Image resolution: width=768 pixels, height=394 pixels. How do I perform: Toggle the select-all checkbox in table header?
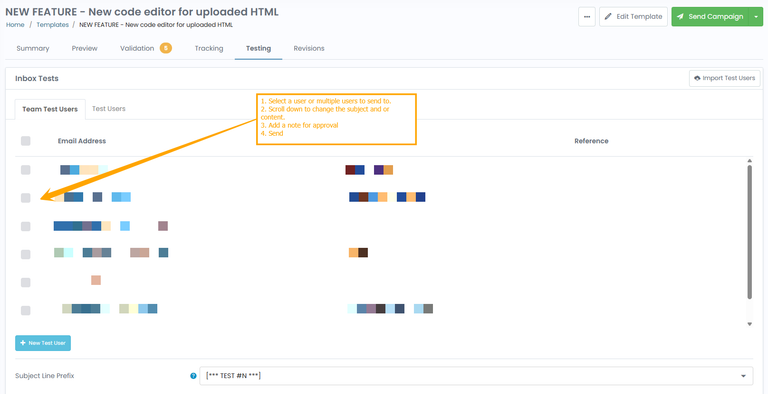click(x=25, y=141)
